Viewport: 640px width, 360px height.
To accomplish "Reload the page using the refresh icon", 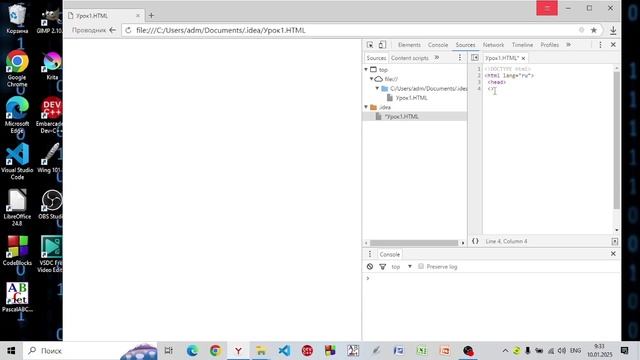I will pyautogui.click(x=129, y=30).
